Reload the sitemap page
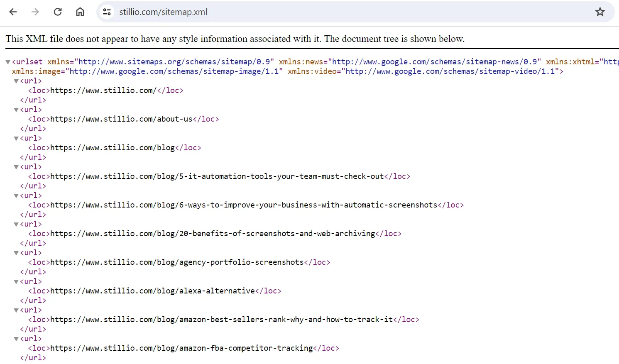This screenshot has height=364, width=619. click(58, 12)
